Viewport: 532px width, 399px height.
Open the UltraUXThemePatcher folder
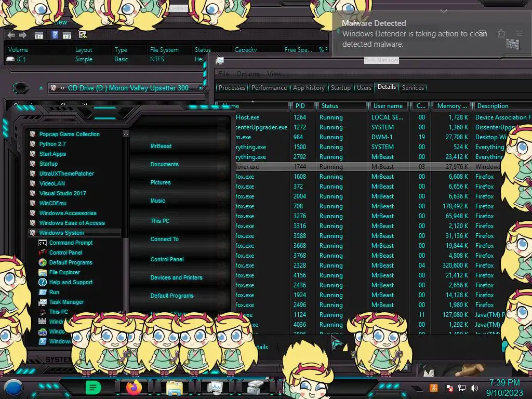pyautogui.click(x=66, y=174)
